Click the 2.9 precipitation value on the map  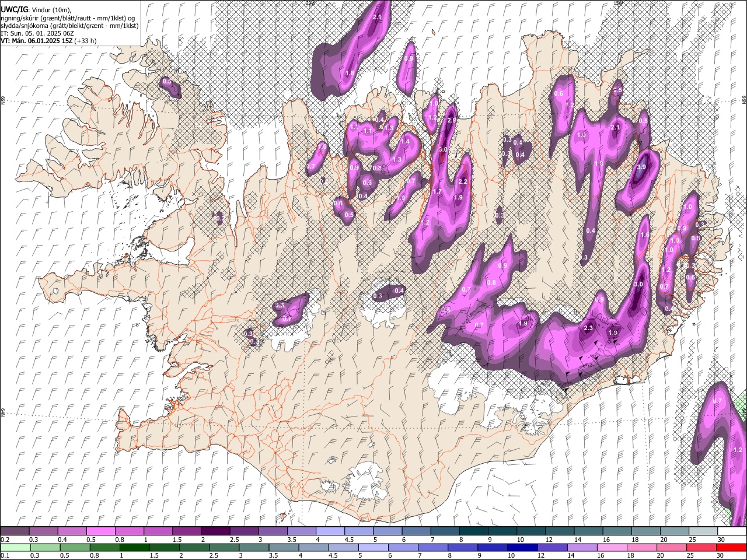point(451,120)
